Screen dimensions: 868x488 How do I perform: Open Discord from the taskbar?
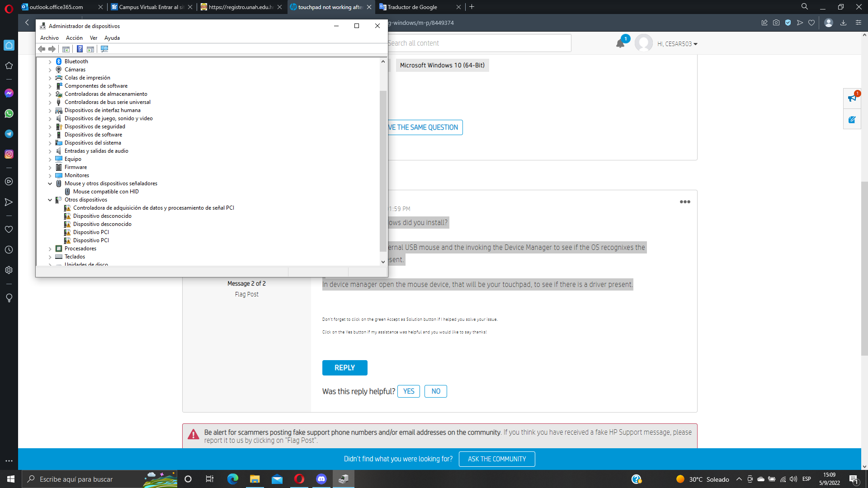[321, 479]
